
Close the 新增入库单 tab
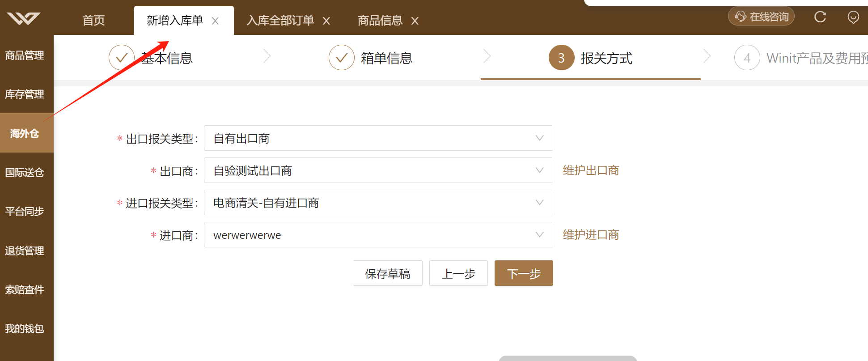215,21
